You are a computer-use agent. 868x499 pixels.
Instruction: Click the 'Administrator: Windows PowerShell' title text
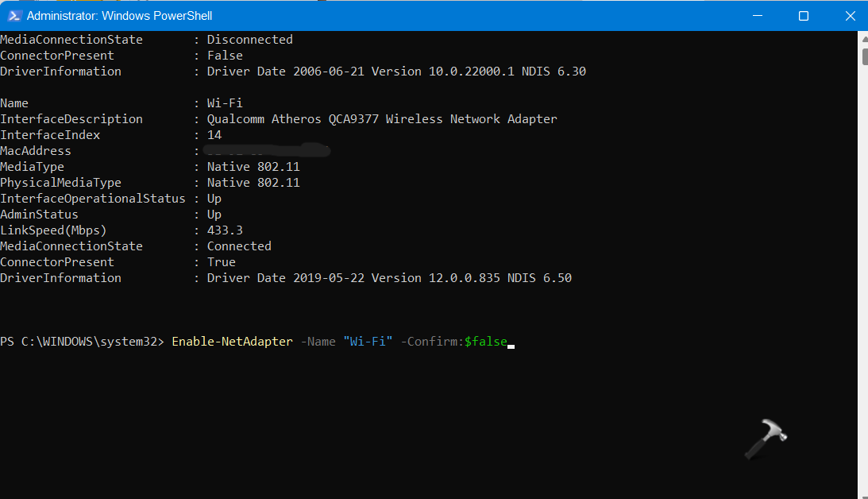pyautogui.click(x=119, y=16)
